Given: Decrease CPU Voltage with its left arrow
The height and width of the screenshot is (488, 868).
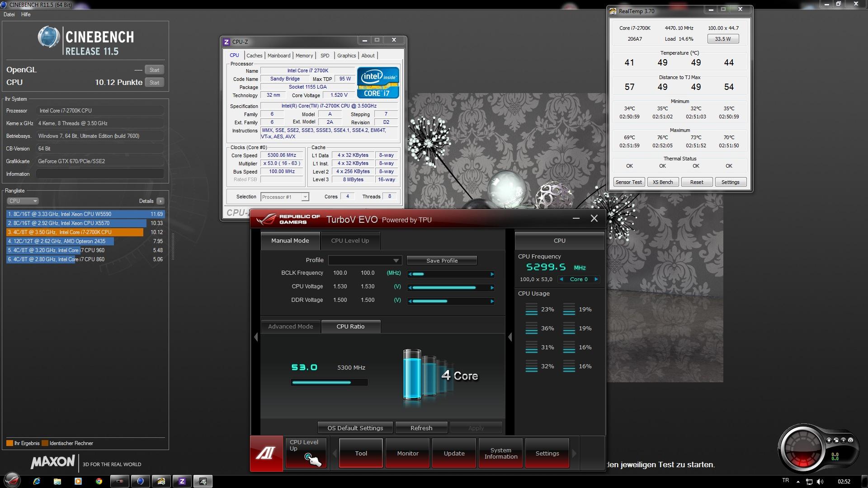Looking at the screenshot, I should click(x=410, y=287).
